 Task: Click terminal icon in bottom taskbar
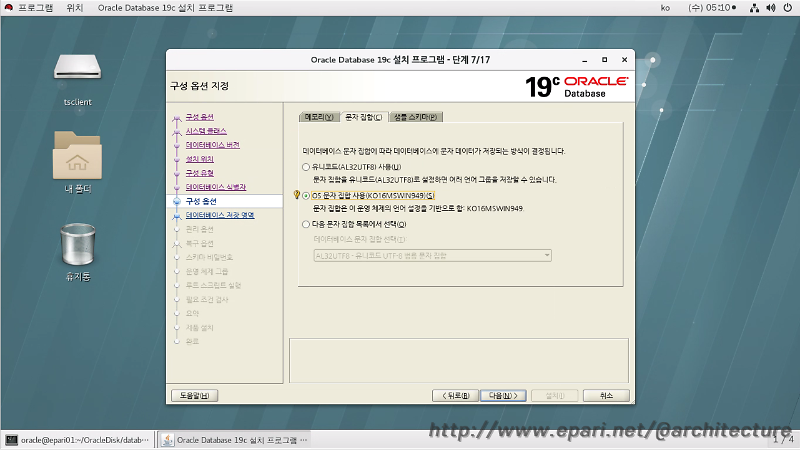click(x=12, y=440)
